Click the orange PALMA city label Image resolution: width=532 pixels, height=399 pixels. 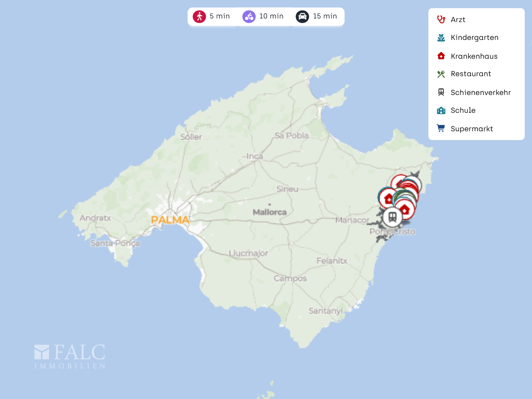(170, 220)
